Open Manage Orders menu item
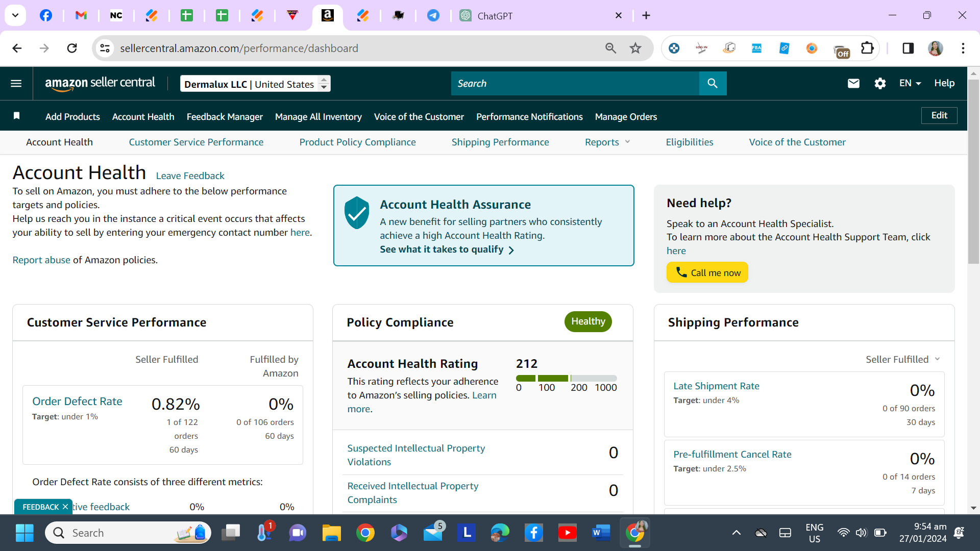The image size is (980, 551). (x=626, y=116)
